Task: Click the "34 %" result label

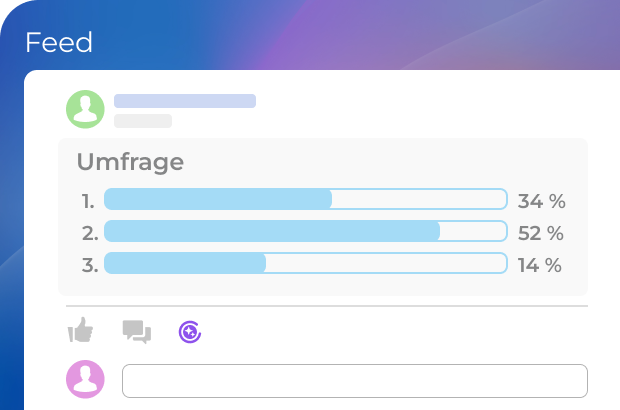Action: 541,201
